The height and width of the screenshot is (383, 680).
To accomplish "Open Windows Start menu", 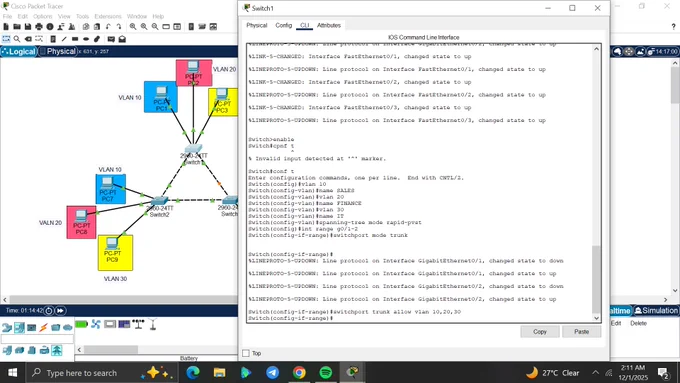I will point(12,373).
